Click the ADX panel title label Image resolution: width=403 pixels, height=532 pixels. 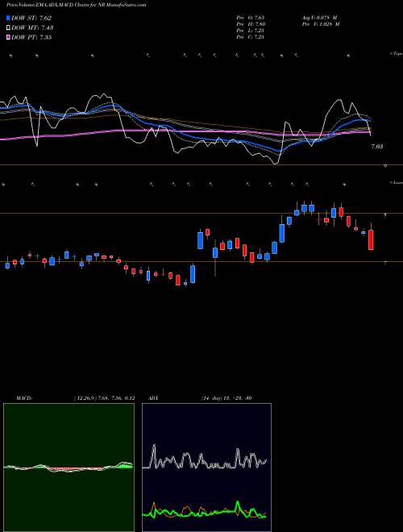153,398
